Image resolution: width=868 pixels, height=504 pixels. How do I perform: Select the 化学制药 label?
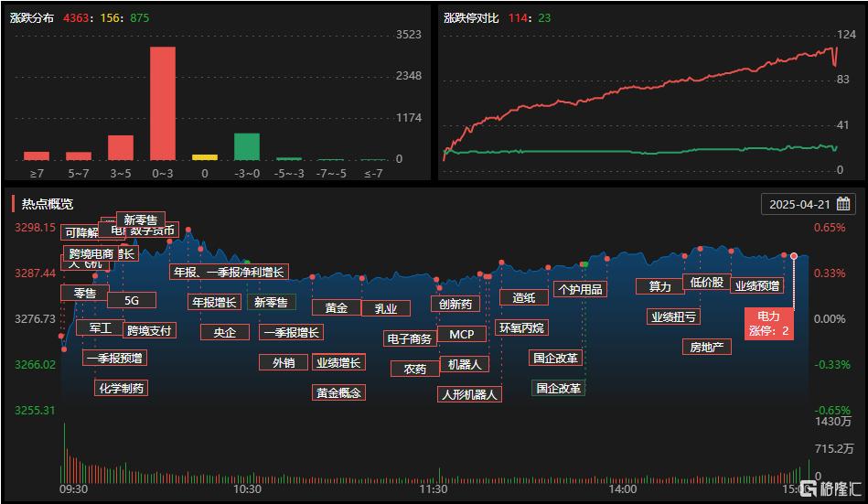point(122,388)
